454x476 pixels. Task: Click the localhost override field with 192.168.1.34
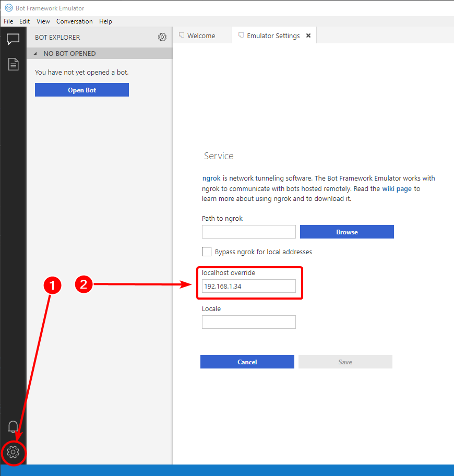[x=249, y=286]
